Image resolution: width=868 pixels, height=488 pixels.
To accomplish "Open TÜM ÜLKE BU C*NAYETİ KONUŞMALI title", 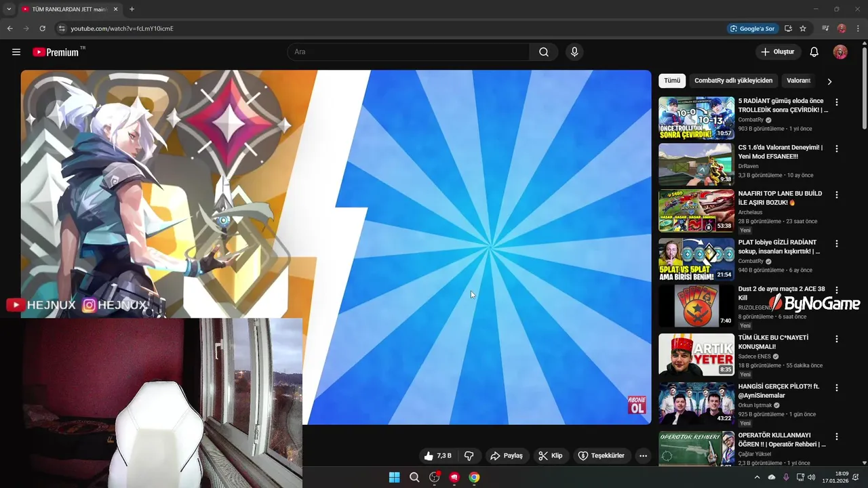I will [x=773, y=342].
